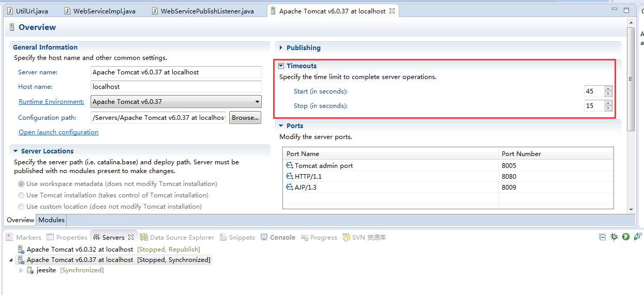Click the Port Name column header
Viewport: 644px width, 295px height.
tap(391, 153)
